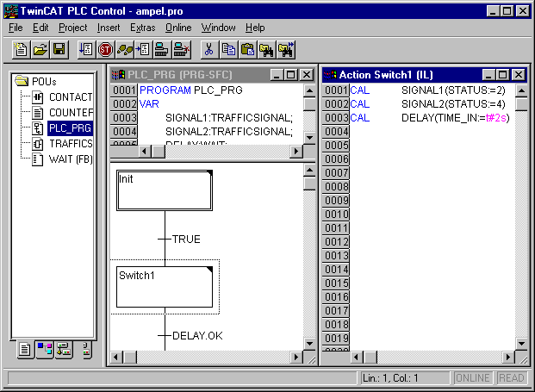Select the PLC_PRG POU in tree
This screenshot has width=535, height=392.
pos(70,128)
